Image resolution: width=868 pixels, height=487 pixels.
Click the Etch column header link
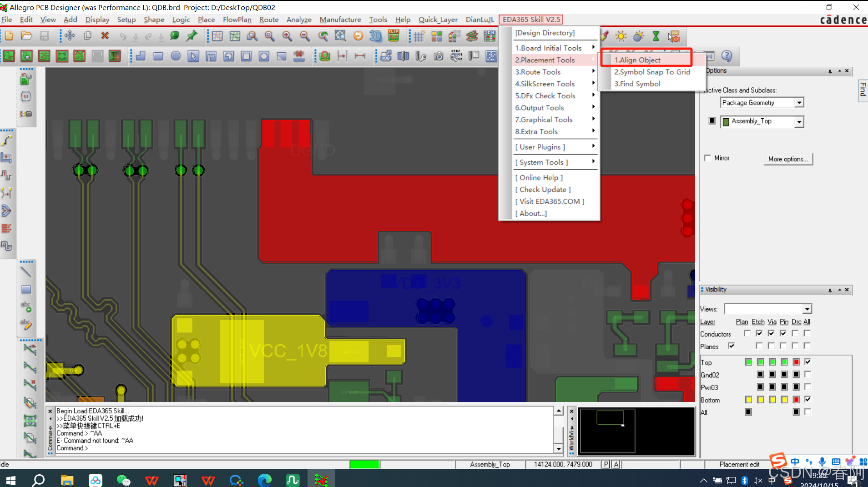click(x=758, y=322)
